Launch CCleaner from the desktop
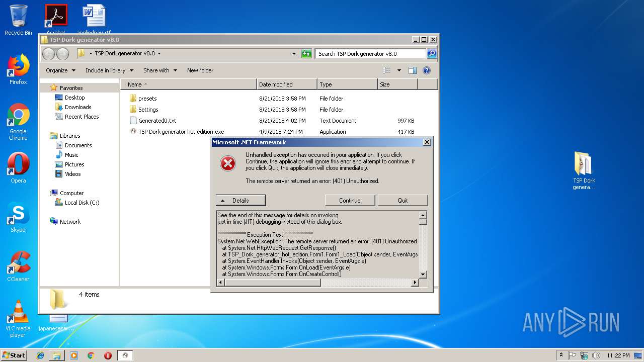 (x=18, y=266)
